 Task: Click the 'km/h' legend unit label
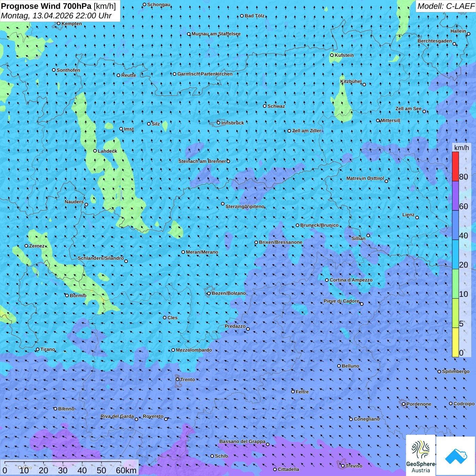tap(461, 147)
